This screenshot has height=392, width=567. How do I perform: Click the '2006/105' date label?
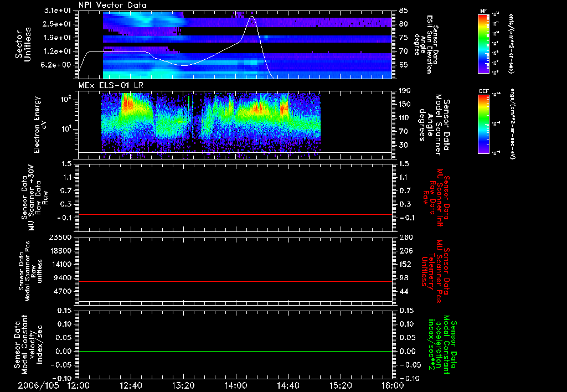(x=38, y=385)
